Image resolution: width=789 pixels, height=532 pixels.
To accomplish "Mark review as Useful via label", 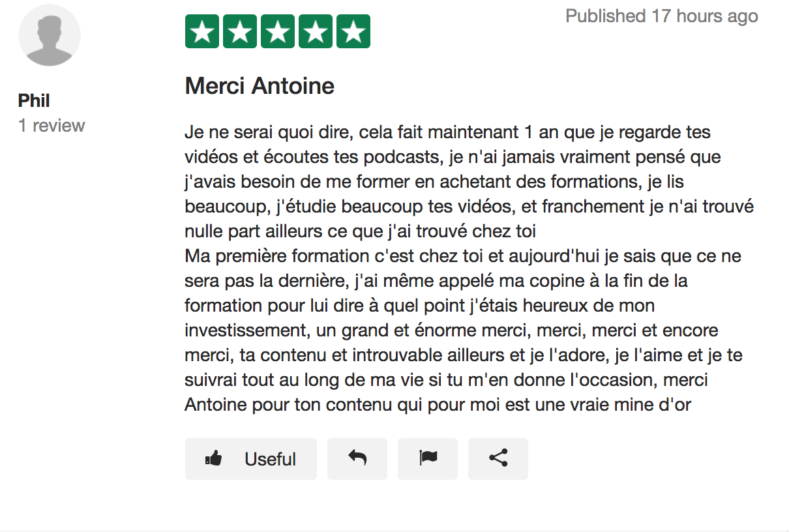I will coord(270,459).
